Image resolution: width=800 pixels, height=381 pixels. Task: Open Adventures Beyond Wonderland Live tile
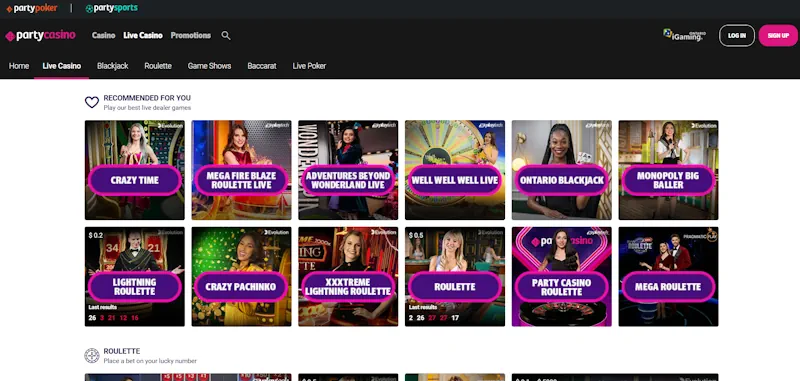click(x=348, y=170)
